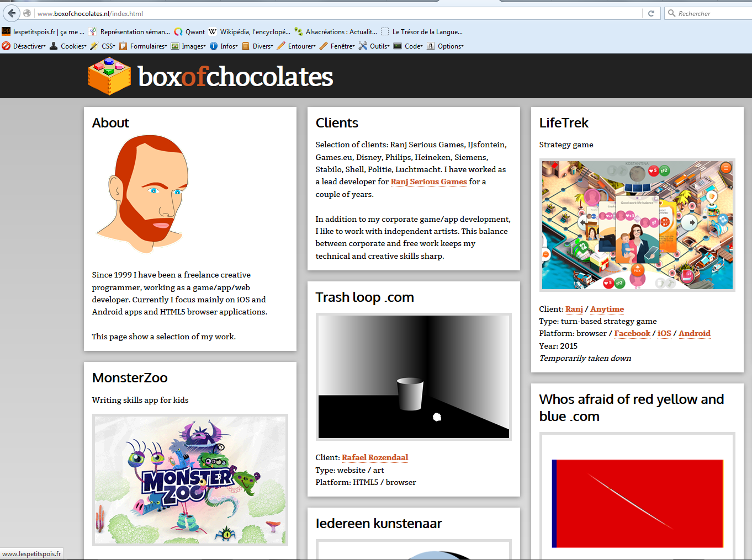Screen dimensions: 752x560
Task: Click the browser back arrow button
Action: (x=12, y=13)
